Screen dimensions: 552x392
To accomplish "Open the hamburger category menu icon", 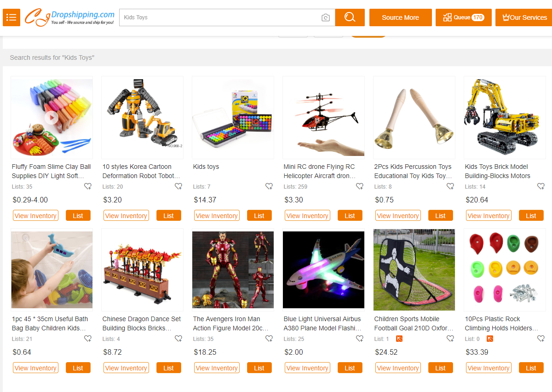I will [11, 17].
